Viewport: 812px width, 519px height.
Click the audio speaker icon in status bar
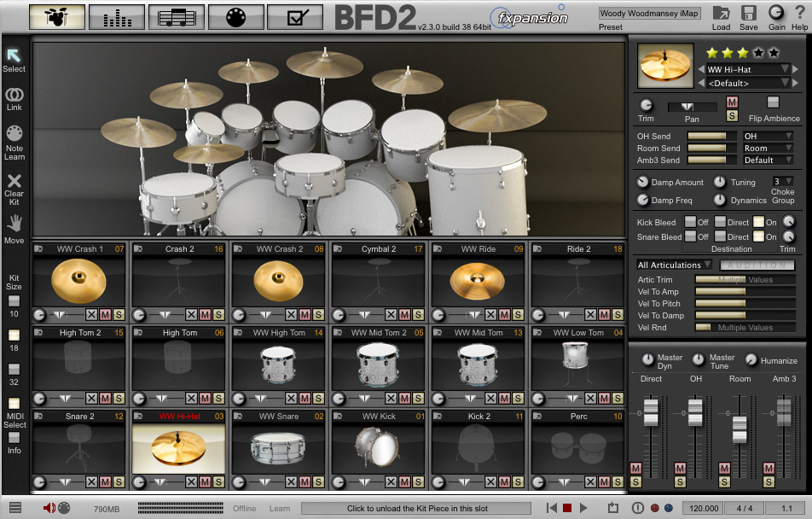49,508
